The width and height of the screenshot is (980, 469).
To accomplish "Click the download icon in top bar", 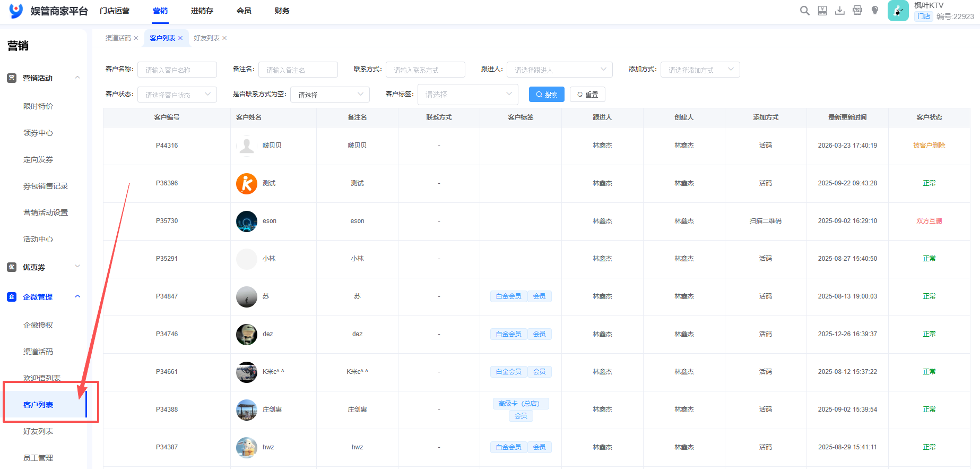I will point(839,11).
